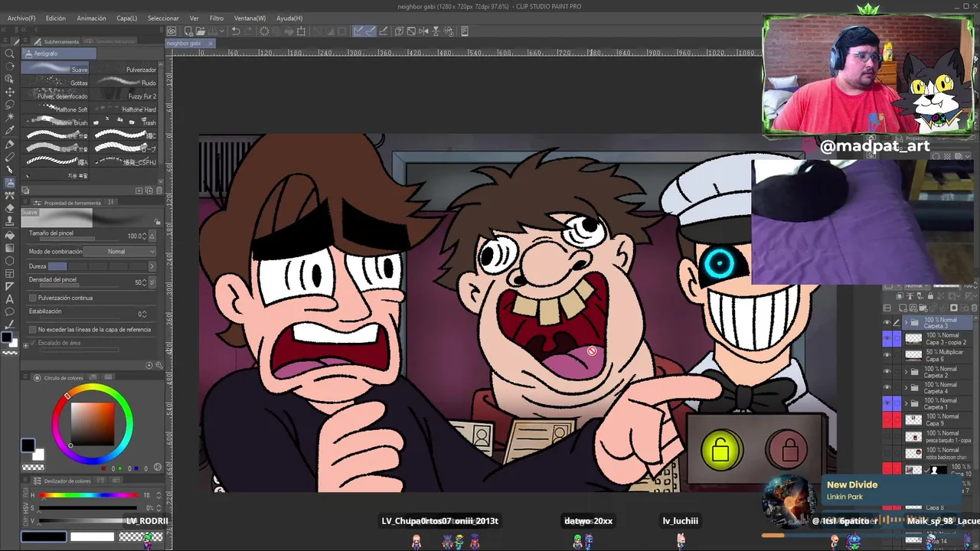Screen dimensions: 980x551
Task: Click the Open file folder icon
Action: tap(199, 31)
